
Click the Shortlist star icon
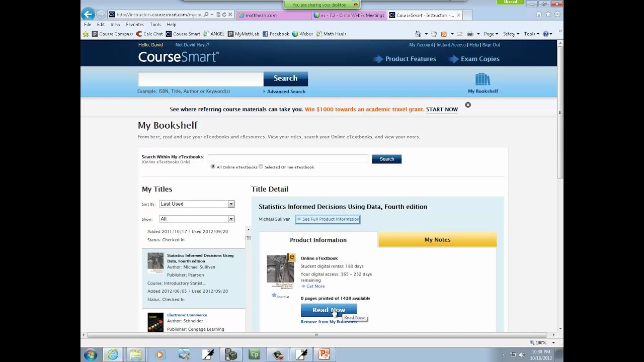(x=274, y=295)
